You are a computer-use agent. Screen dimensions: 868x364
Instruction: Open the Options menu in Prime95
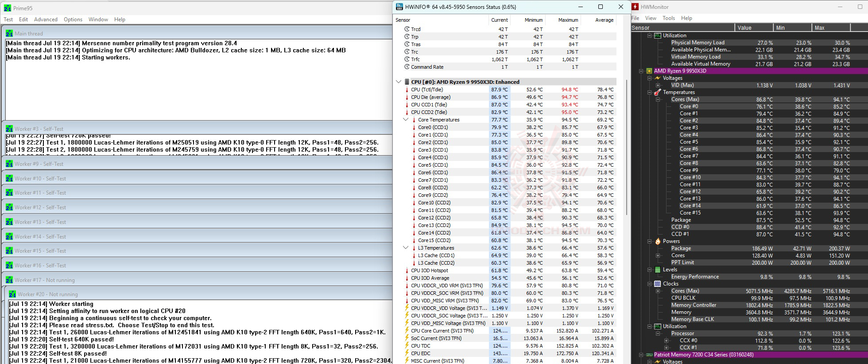tap(73, 20)
